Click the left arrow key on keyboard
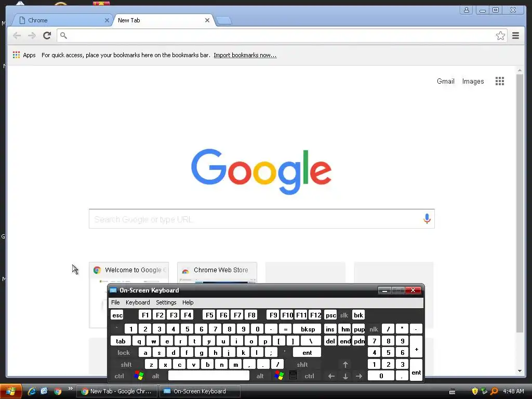 tap(331, 376)
